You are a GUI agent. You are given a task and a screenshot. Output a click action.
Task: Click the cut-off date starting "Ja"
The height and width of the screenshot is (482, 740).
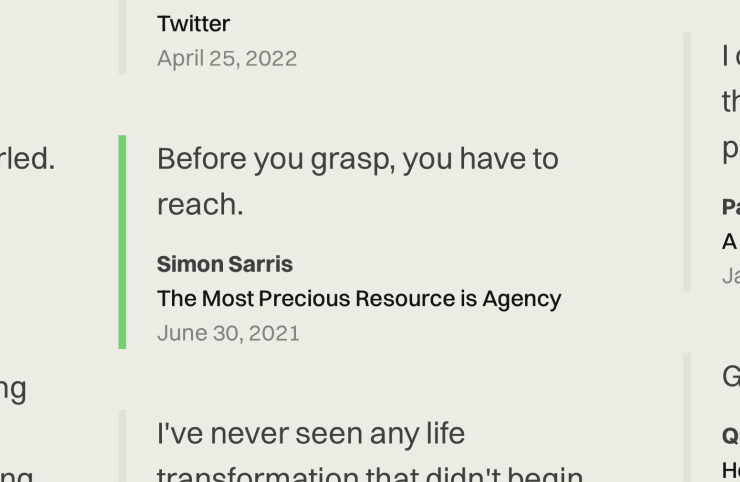(731, 276)
